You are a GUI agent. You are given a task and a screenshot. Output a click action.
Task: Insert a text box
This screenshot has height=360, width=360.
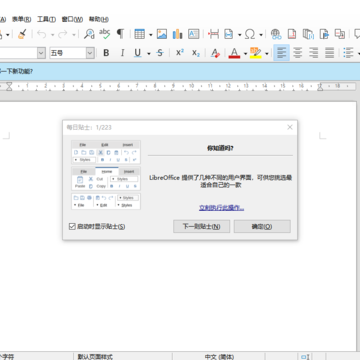[194, 34]
